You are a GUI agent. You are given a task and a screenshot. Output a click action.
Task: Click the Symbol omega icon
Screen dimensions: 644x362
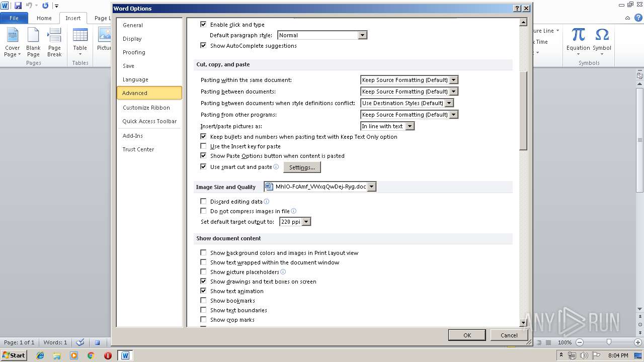[602, 35]
